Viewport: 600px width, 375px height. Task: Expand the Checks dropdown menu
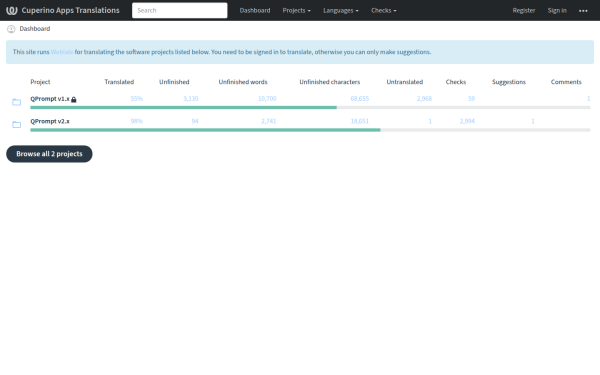(x=383, y=10)
